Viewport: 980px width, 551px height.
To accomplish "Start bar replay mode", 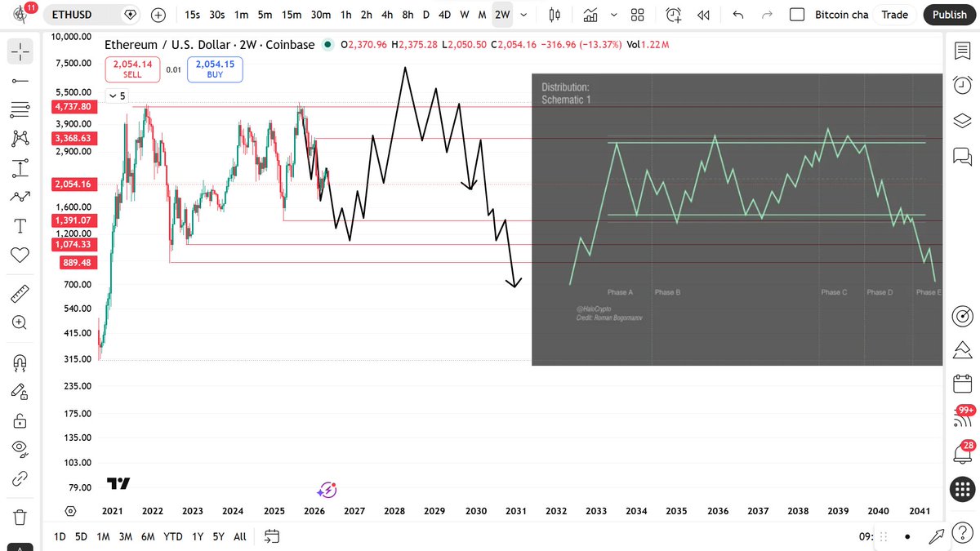I will 702,15.
